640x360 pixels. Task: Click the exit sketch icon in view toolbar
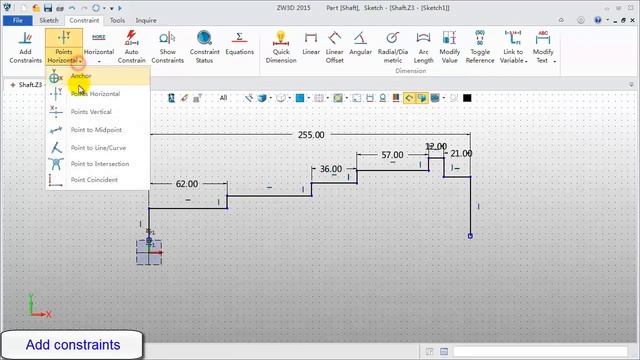171,98
